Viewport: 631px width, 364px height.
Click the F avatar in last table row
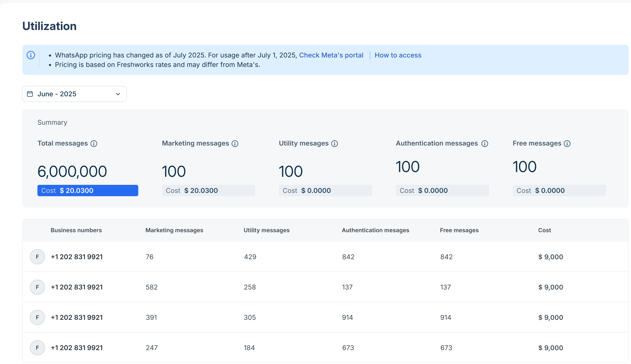click(x=37, y=347)
